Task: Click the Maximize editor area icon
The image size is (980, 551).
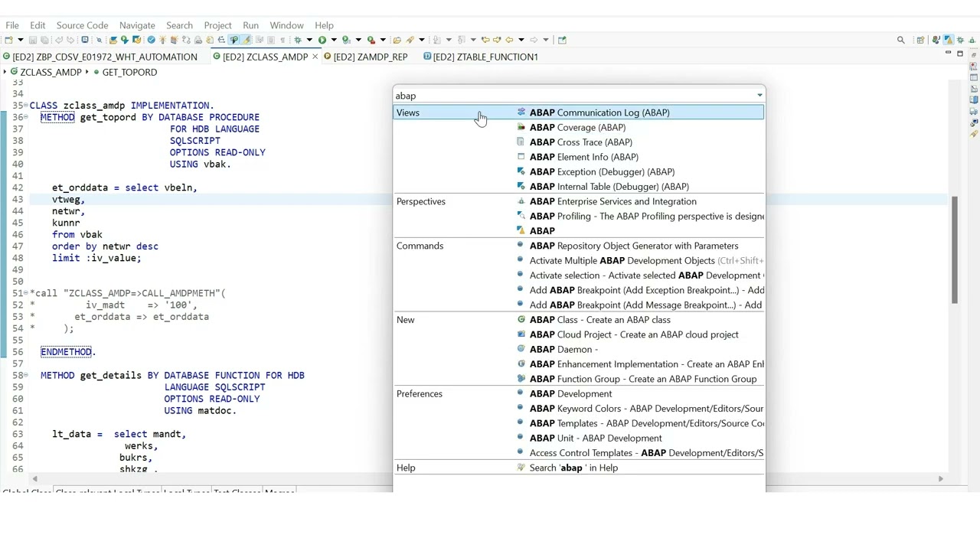Action: click(x=960, y=54)
